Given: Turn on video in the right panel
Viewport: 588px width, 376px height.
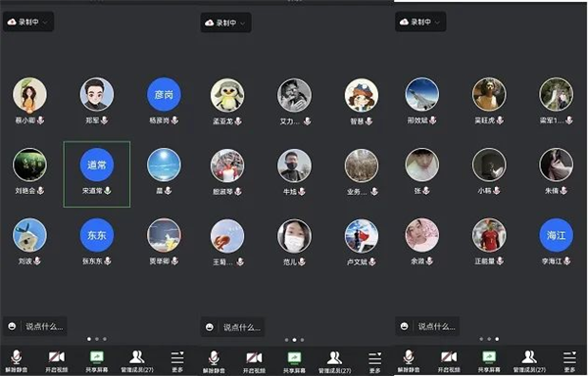Looking at the screenshot, I should (449, 360).
